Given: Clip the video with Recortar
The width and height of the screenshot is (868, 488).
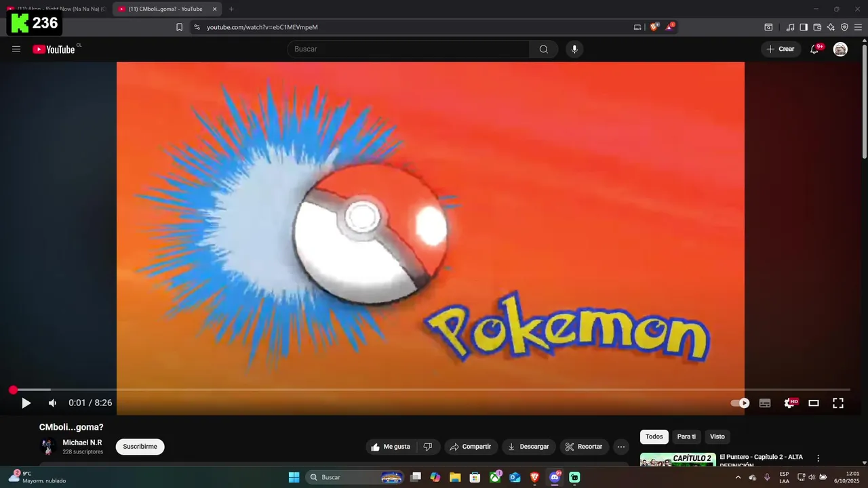Looking at the screenshot, I should [584, 447].
